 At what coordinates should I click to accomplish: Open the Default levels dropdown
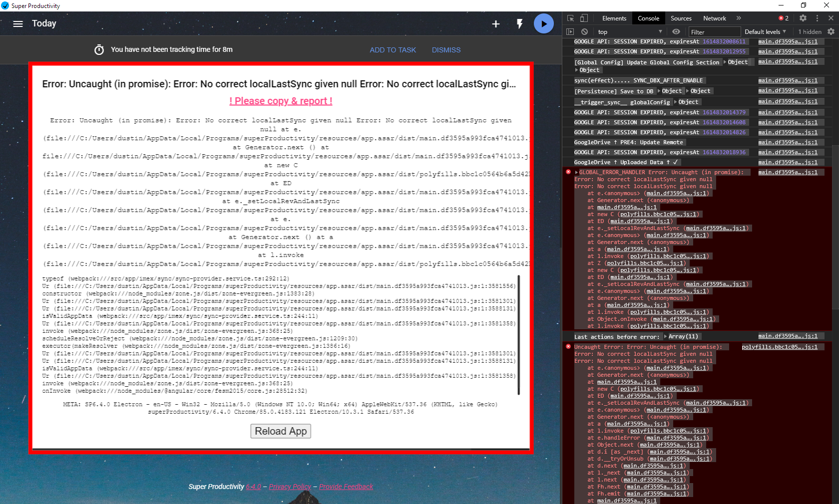(765, 31)
